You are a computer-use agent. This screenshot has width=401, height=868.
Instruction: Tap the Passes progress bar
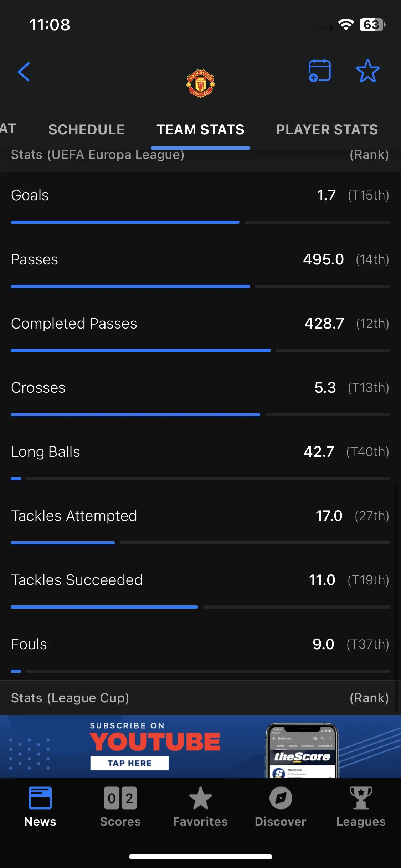pos(200,286)
